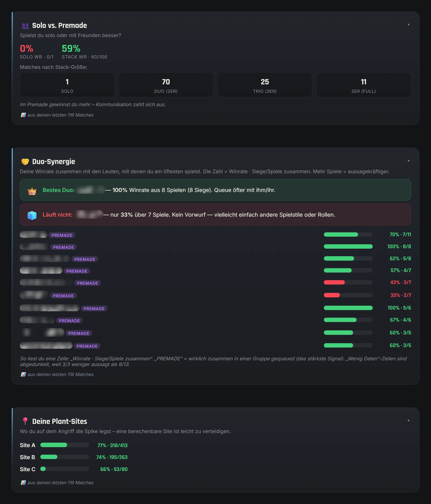Click the Deine Plant-Sites heading
Screen dimensions: 431x504
pos(60,421)
